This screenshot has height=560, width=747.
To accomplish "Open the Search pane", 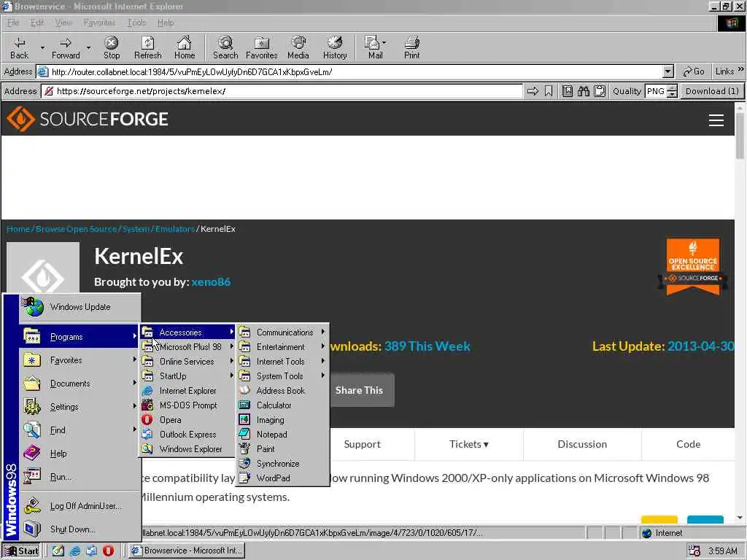I will (225, 47).
